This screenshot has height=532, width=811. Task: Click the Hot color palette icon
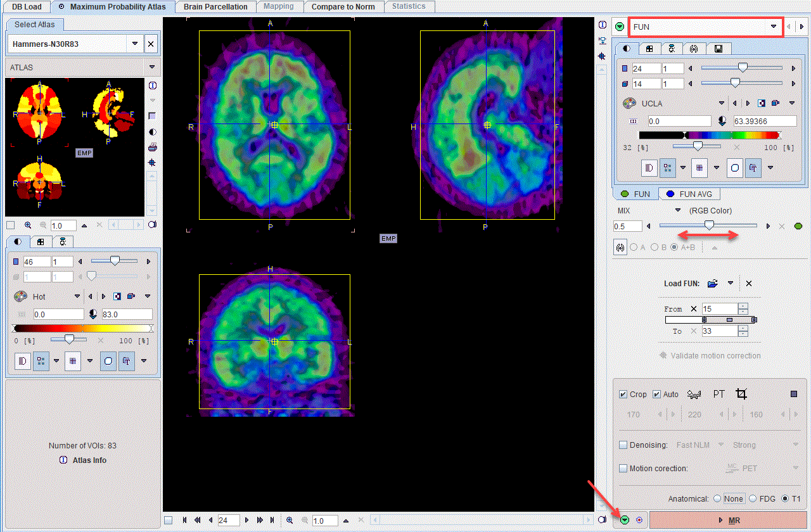pos(21,296)
